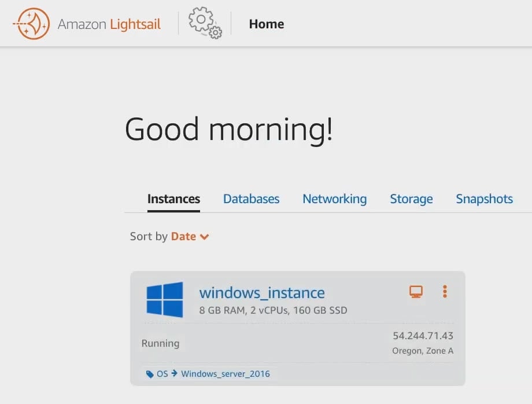532x404 pixels.
Task: Click the Amazon Lightsail text in header
Action: (109, 24)
